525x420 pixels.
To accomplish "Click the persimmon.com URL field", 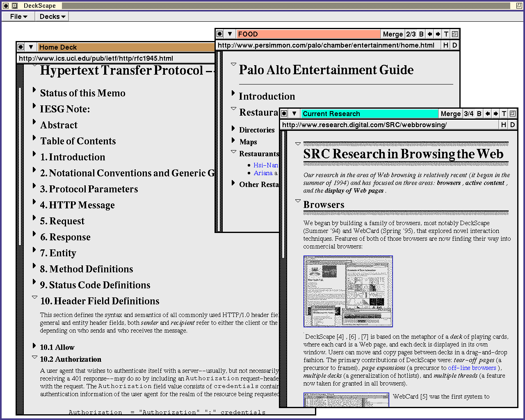I will [x=328, y=45].
